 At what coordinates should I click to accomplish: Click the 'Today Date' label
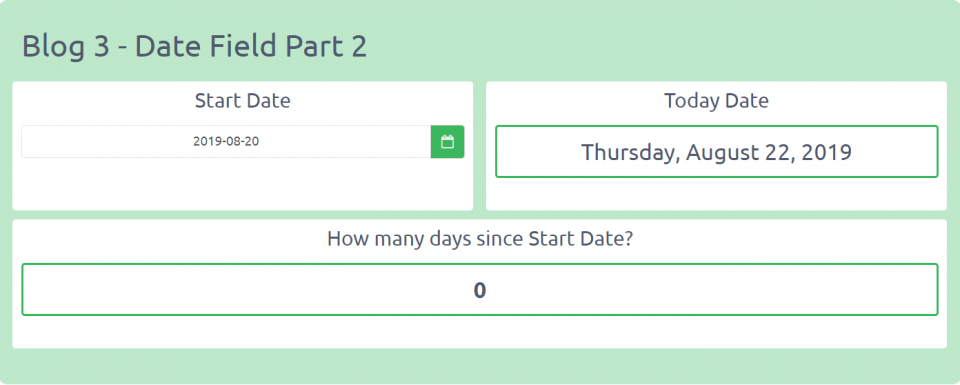[x=716, y=100]
